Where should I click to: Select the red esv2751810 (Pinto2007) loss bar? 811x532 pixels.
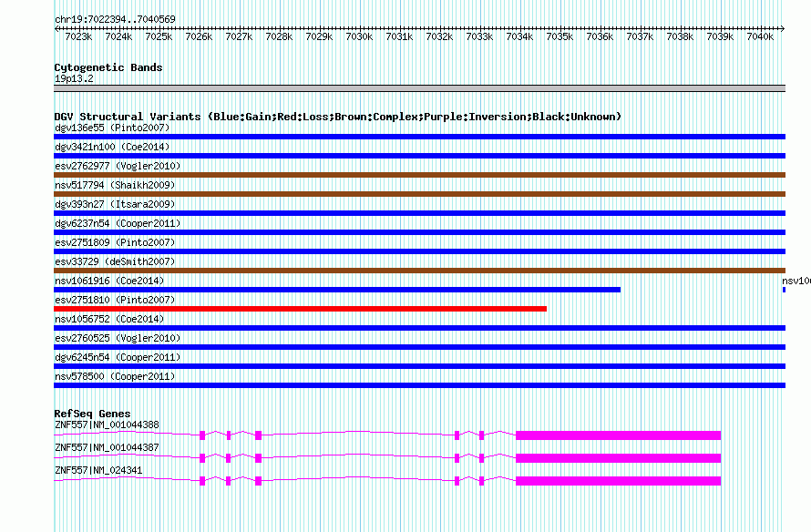tap(300, 309)
